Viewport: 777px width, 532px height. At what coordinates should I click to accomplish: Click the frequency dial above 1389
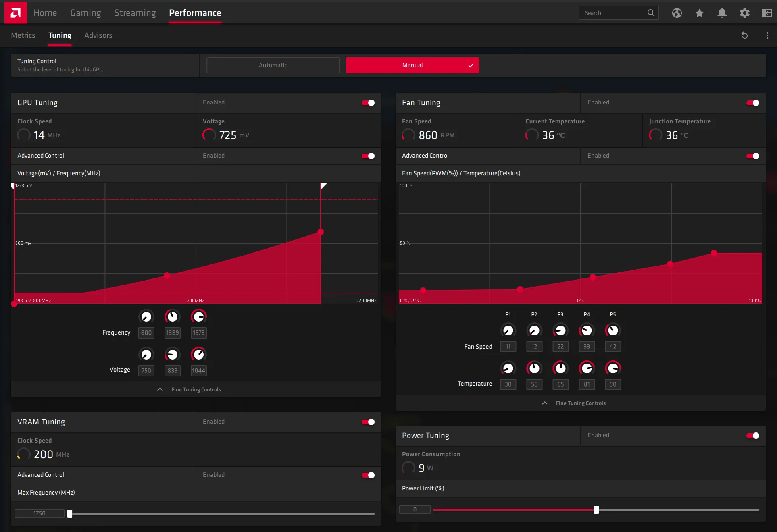point(172,317)
